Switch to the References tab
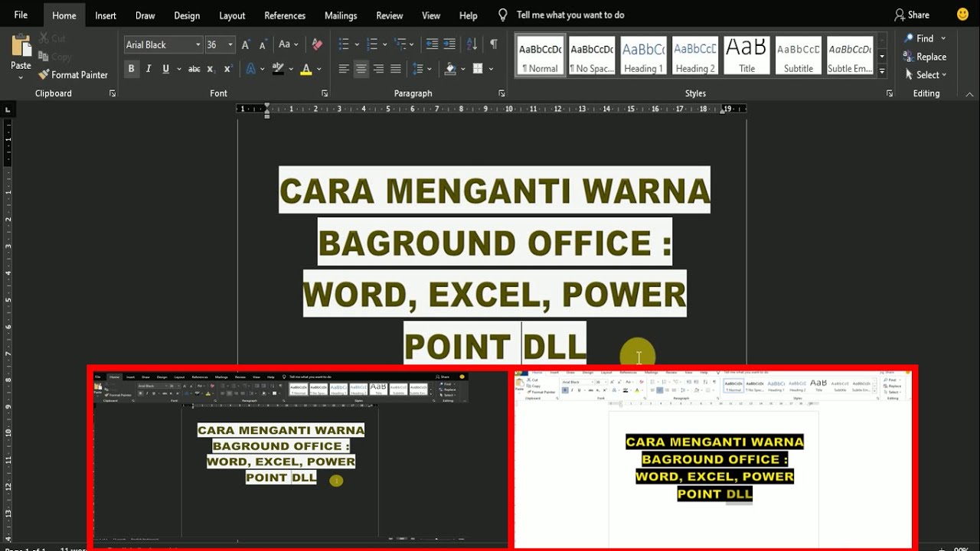The height and width of the screenshot is (551, 980). [x=286, y=15]
